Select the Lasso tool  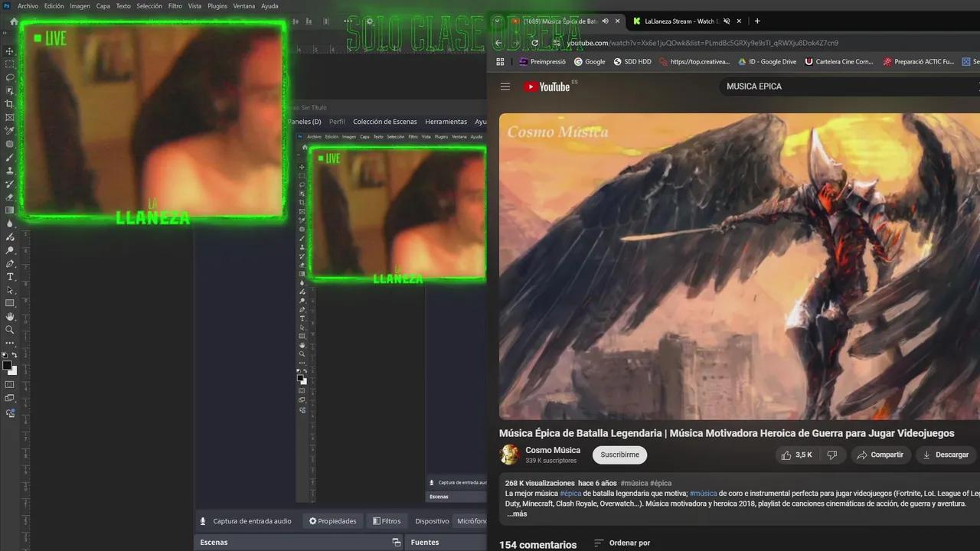coord(10,77)
